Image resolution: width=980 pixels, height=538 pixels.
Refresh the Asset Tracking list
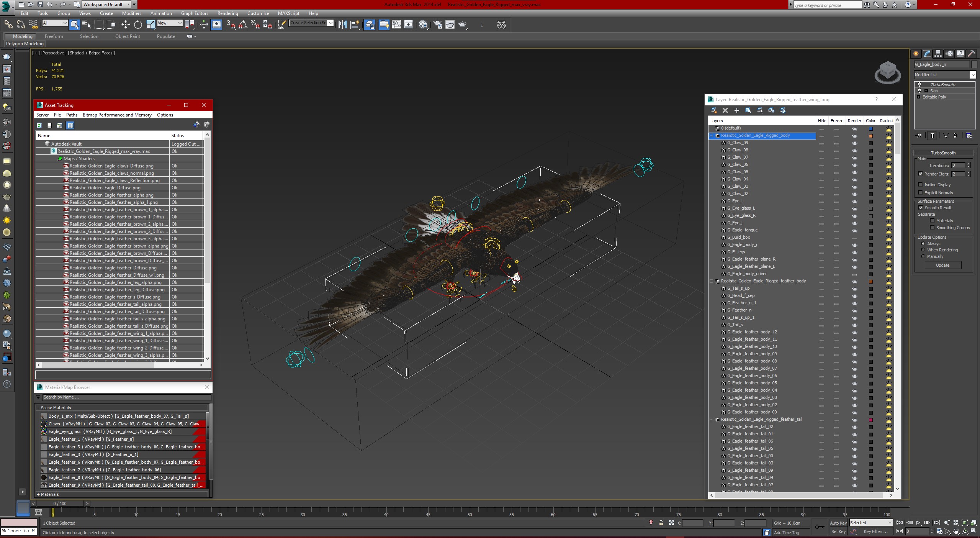(x=39, y=125)
